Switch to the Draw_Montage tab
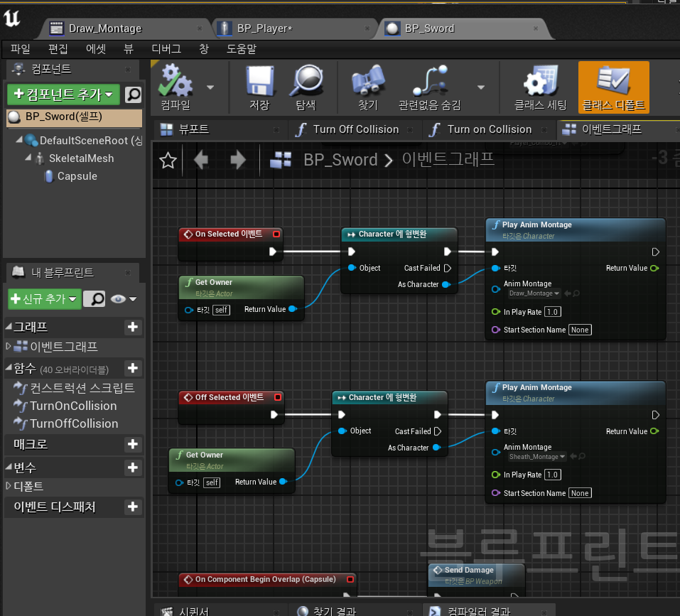Screen dimensions: 680x616 [x=105, y=28]
